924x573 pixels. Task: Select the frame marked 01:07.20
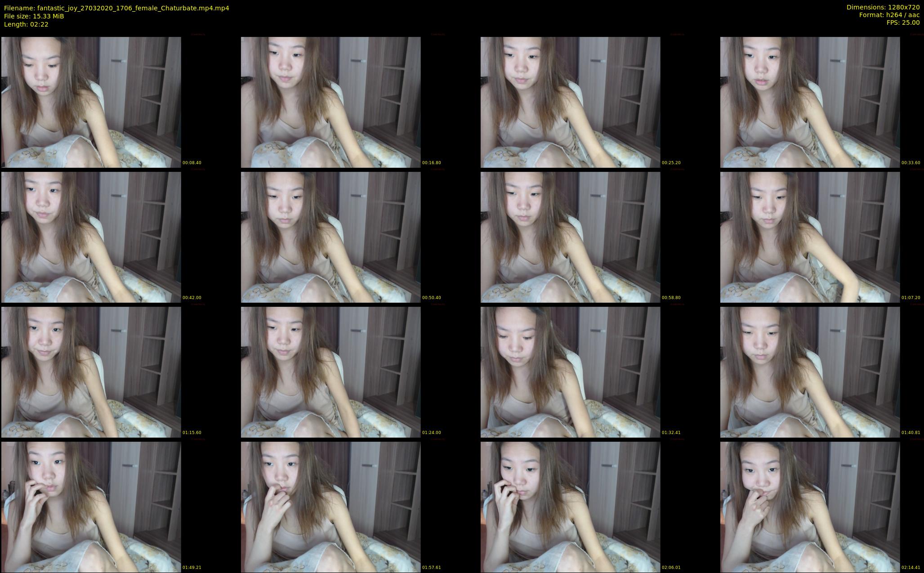pyautogui.click(x=810, y=237)
